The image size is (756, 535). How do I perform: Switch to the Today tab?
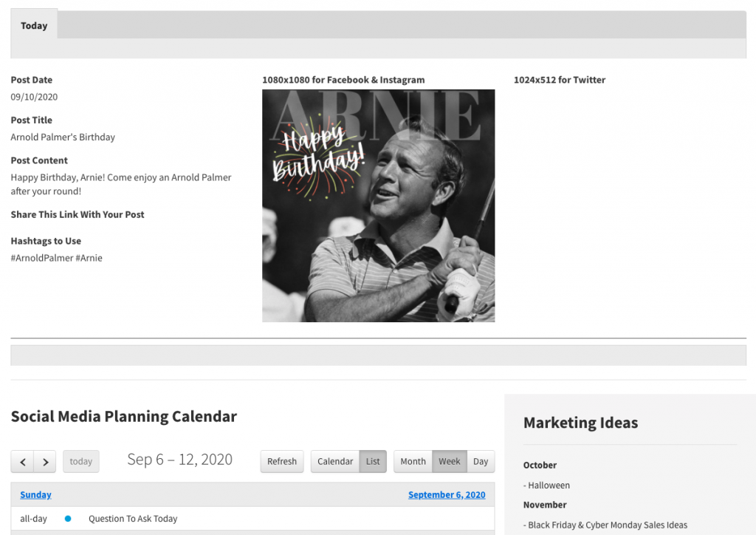34,25
